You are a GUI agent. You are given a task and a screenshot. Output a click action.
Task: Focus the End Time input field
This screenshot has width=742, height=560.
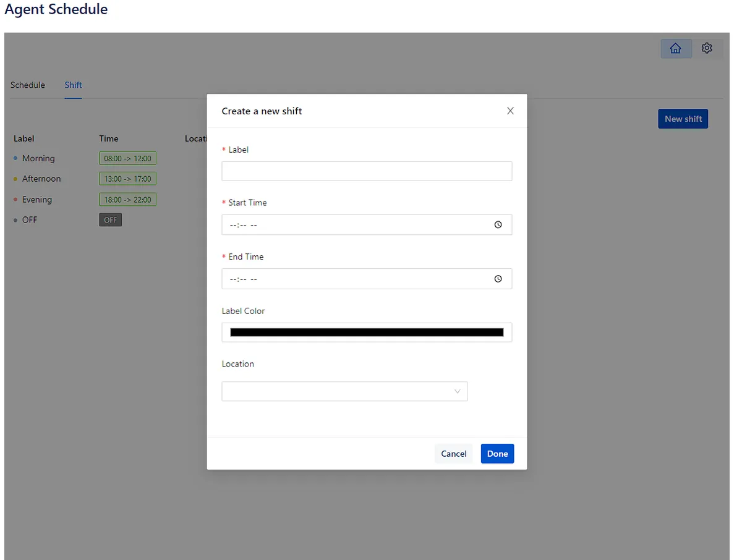click(x=367, y=279)
